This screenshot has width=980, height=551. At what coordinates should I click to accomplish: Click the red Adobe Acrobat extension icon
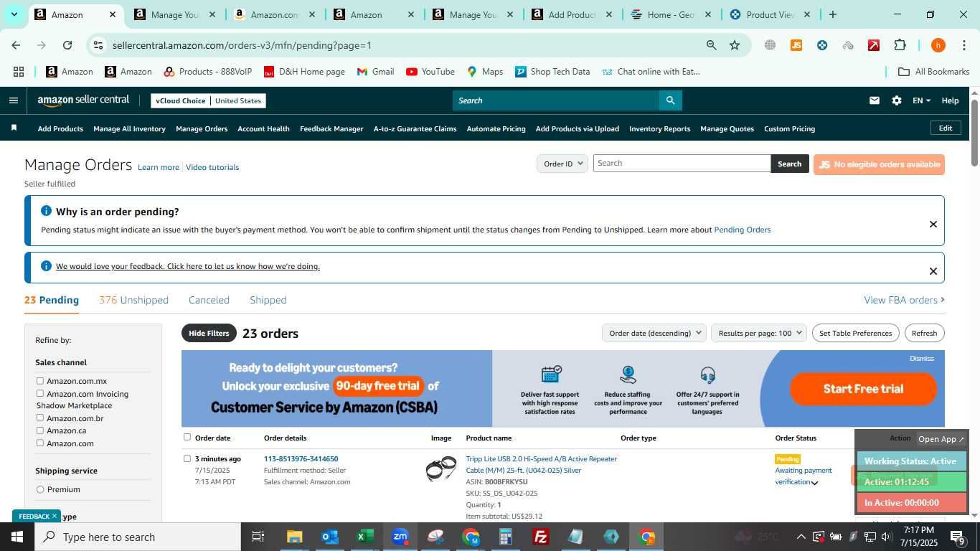874,45
